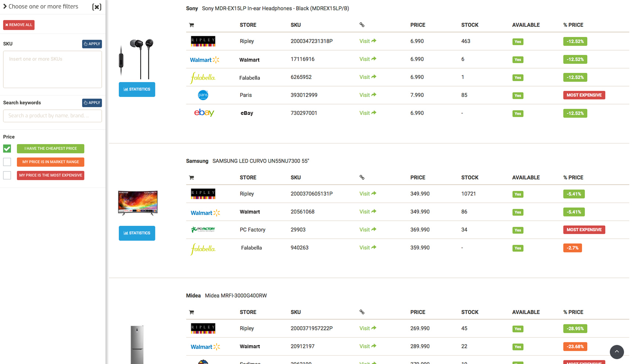
Task: Close the filters panel with the X icon
Action: click(x=97, y=7)
